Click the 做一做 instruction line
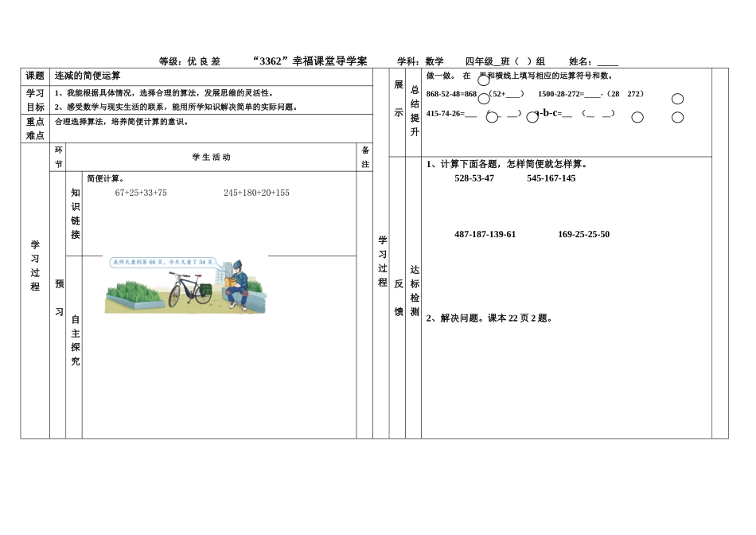The width and height of the screenshot is (756, 535). (520, 76)
